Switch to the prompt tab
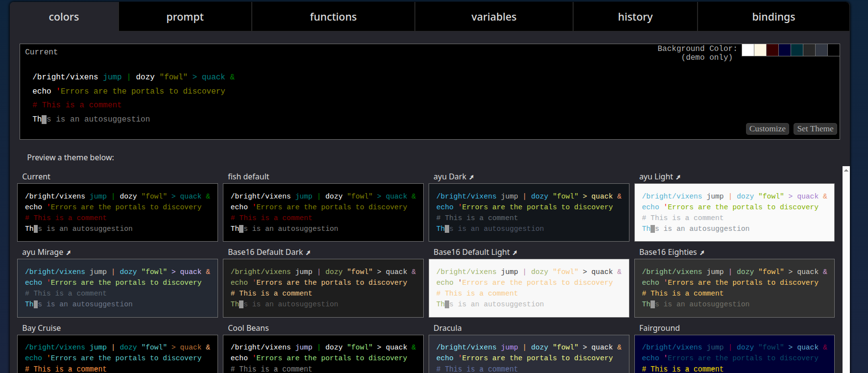 pos(185,17)
